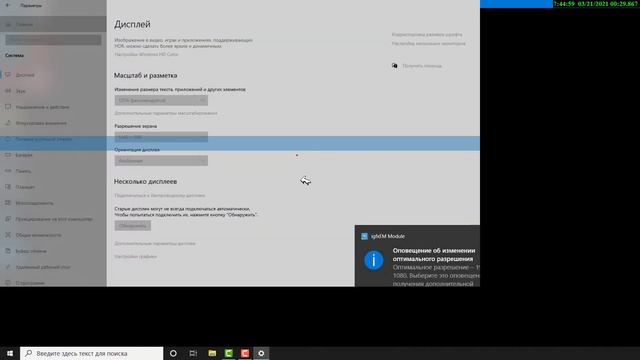Click the igfxEM Module icon in notification

364,236
